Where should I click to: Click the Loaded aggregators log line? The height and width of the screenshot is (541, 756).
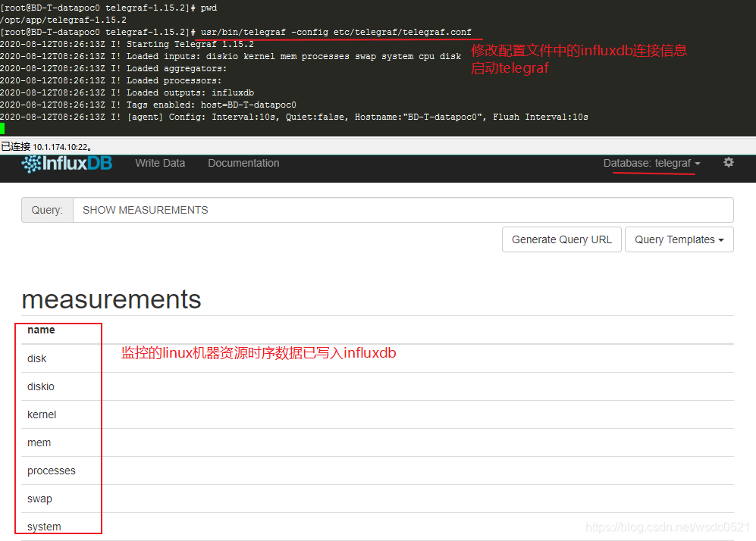pyautogui.click(x=114, y=68)
